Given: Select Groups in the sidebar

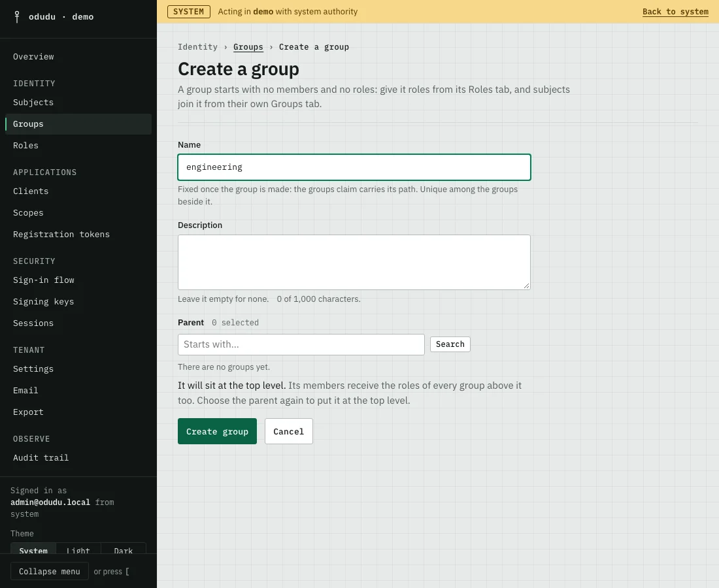Looking at the screenshot, I should (78, 123).
